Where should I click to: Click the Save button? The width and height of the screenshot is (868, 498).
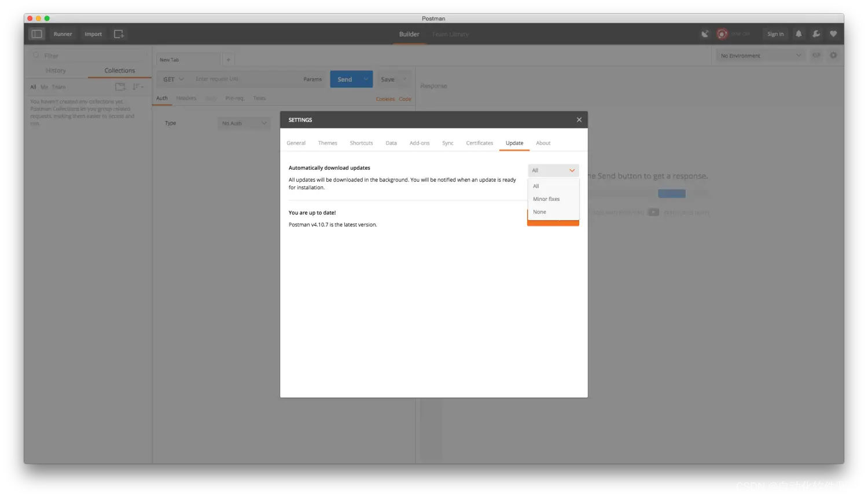click(x=388, y=79)
